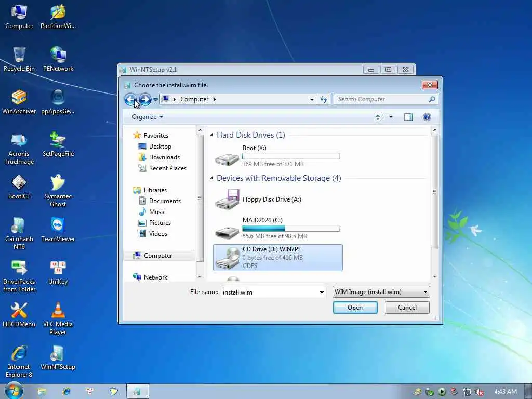Select Floppy Disk Drive (A:)

point(277,199)
